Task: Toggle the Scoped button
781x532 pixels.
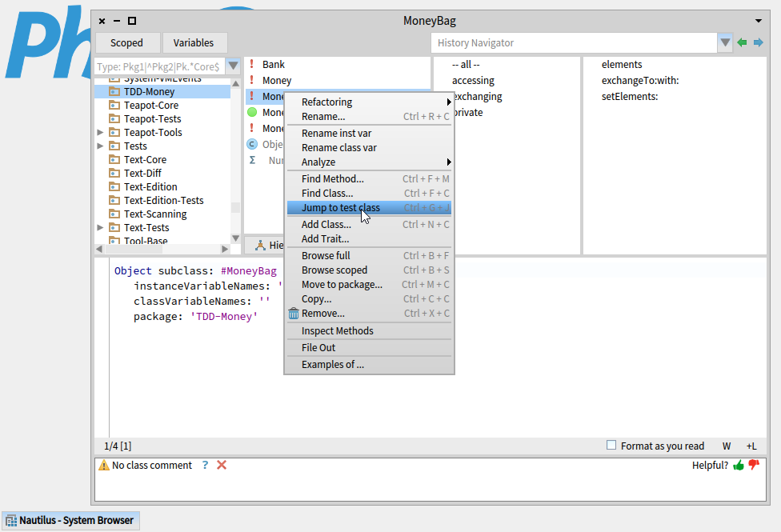Action: click(x=128, y=43)
